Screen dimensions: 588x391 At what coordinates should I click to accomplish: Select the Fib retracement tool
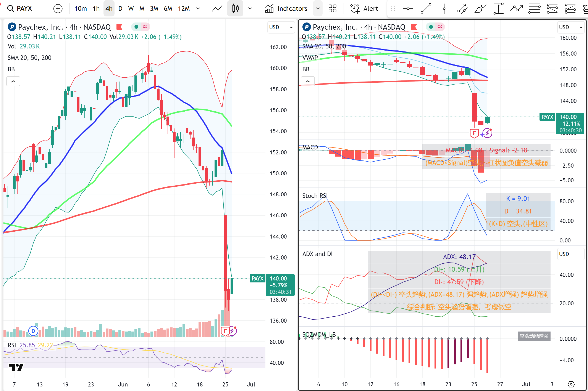pyautogui.click(x=534, y=9)
